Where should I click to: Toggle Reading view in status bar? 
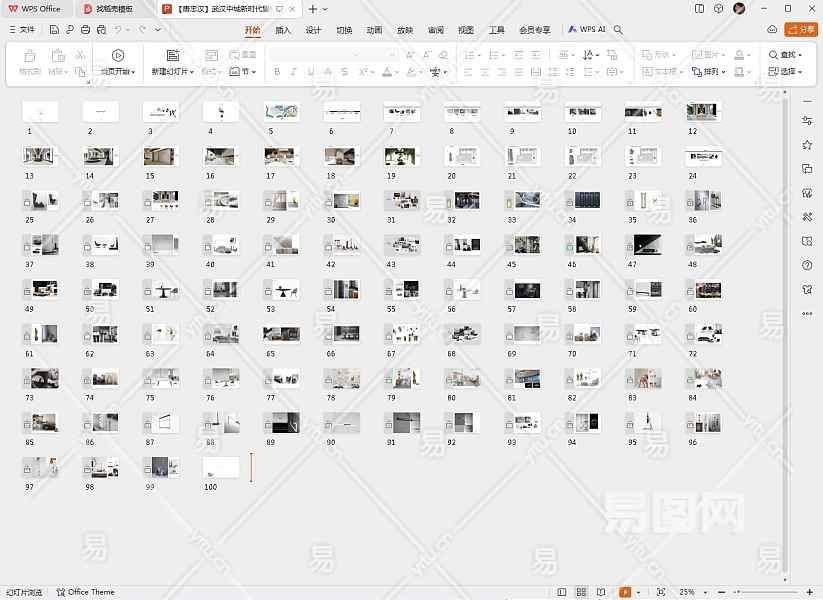coord(601,592)
